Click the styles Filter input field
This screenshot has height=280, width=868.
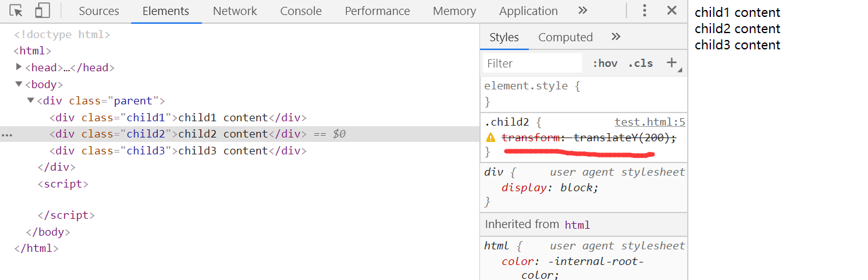(x=532, y=63)
